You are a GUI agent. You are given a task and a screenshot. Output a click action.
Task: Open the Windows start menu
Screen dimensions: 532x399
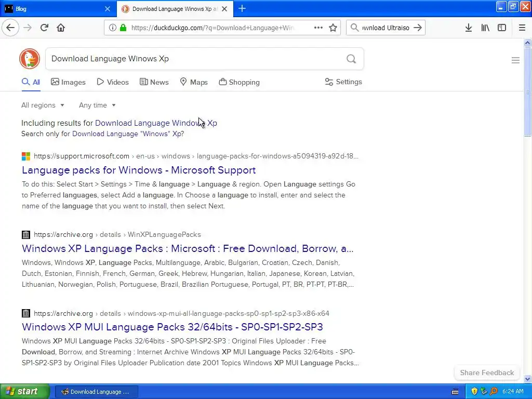(x=25, y=391)
